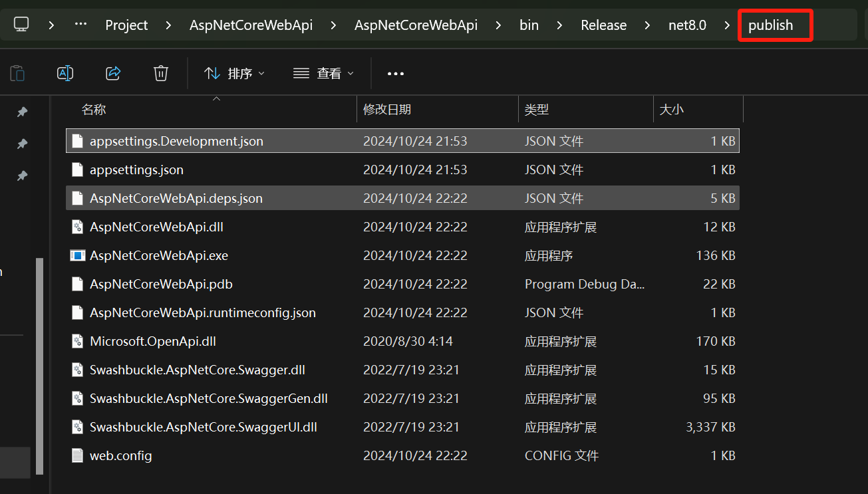868x494 pixels.
Task: Go to first AspNetCoreWebApi breadcrumb folder
Action: click(251, 25)
